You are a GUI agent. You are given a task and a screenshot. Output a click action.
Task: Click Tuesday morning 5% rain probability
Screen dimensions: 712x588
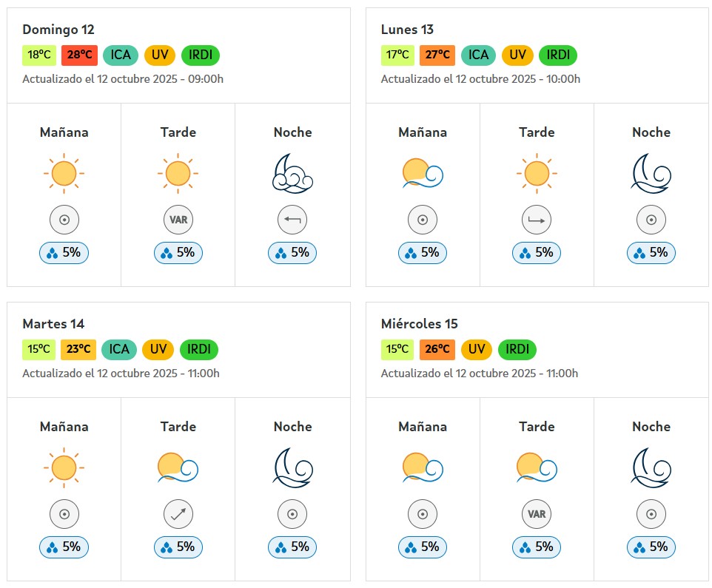point(64,547)
